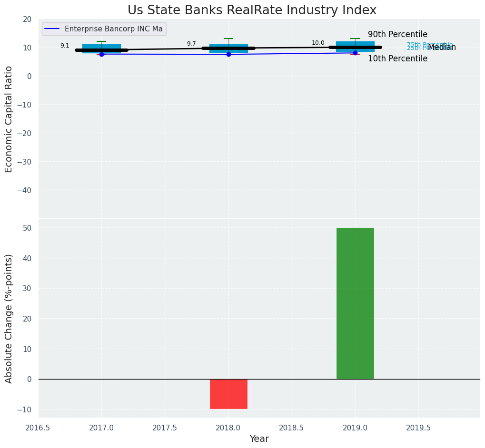This screenshot has width=485, height=448.
Task: Select the blue data point at 2019
Action: tap(355, 53)
